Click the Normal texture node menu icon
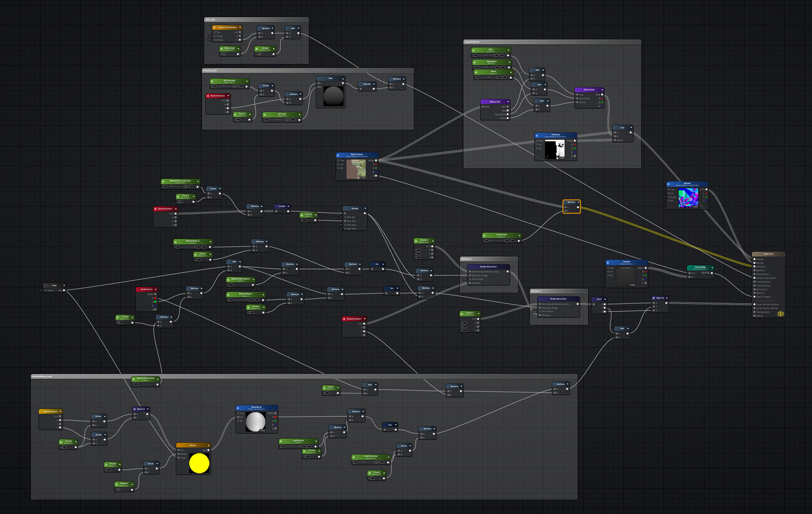 click(669, 184)
